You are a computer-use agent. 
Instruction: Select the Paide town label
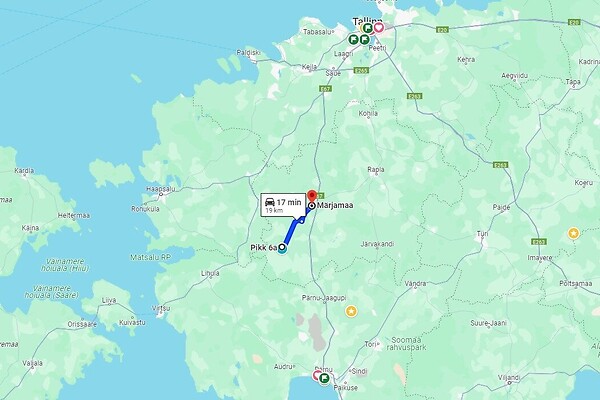[501, 207]
